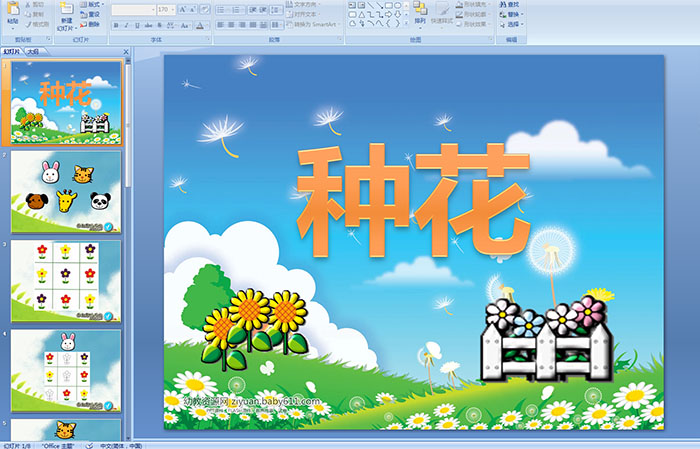
Task: Click the spell check status bar icon
Action: point(88,445)
